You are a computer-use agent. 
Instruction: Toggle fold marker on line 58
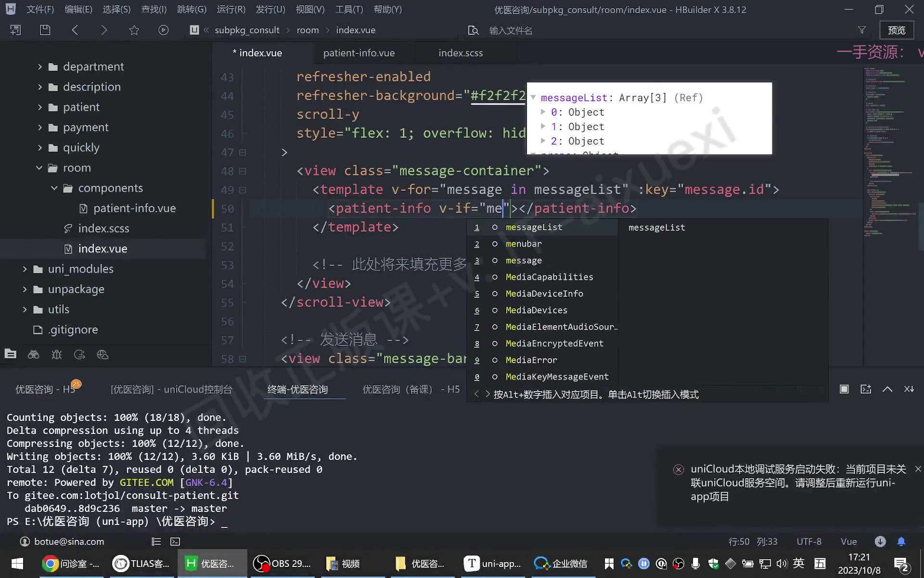click(x=243, y=359)
